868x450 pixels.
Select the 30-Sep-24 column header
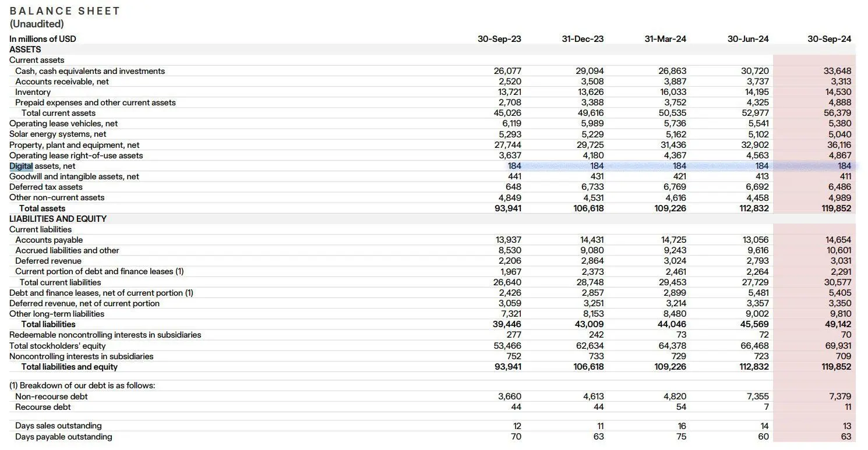click(x=829, y=39)
